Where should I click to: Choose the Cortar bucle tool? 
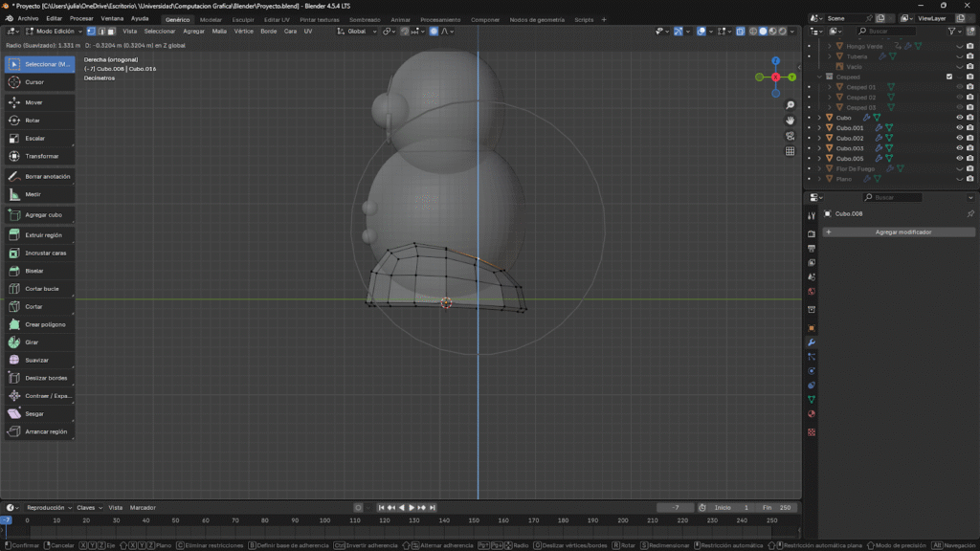(40, 288)
